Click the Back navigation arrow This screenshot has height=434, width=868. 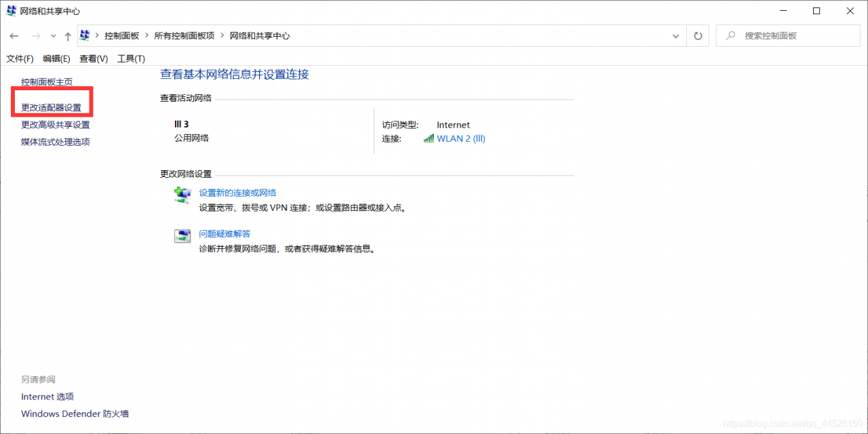pyautogui.click(x=14, y=36)
